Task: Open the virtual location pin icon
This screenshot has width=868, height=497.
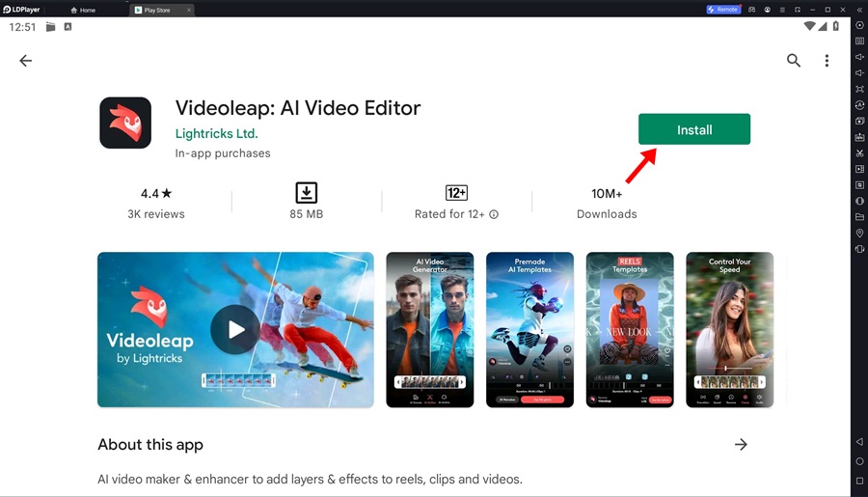Action: [x=859, y=233]
